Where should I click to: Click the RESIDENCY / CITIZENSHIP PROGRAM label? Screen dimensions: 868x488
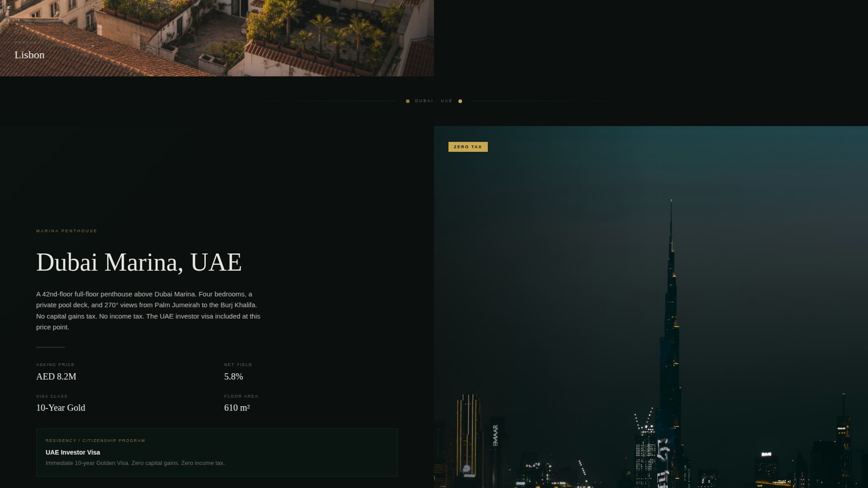point(95,440)
